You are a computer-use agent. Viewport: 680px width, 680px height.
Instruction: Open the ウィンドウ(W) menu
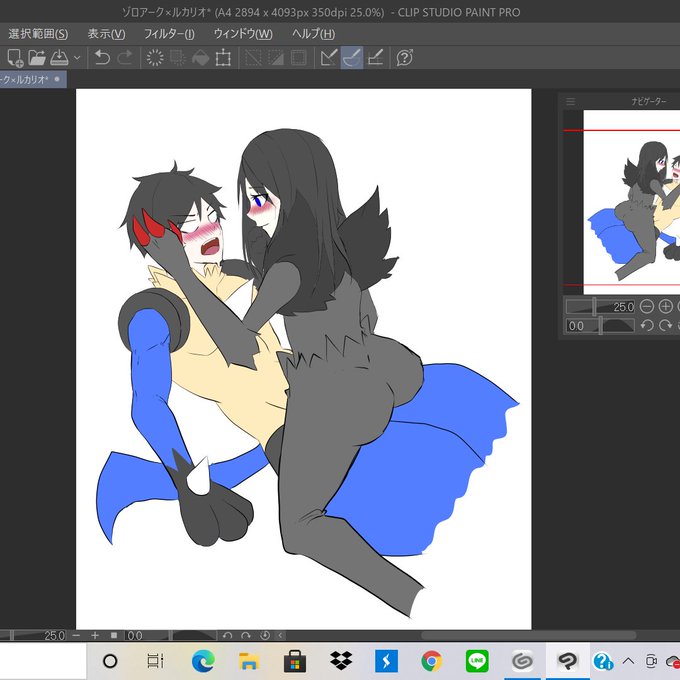[x=243, y=34]
